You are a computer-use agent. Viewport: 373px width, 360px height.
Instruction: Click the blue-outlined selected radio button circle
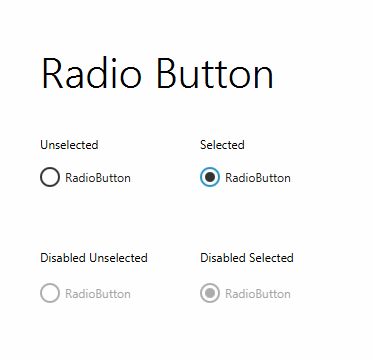[210, 177]
